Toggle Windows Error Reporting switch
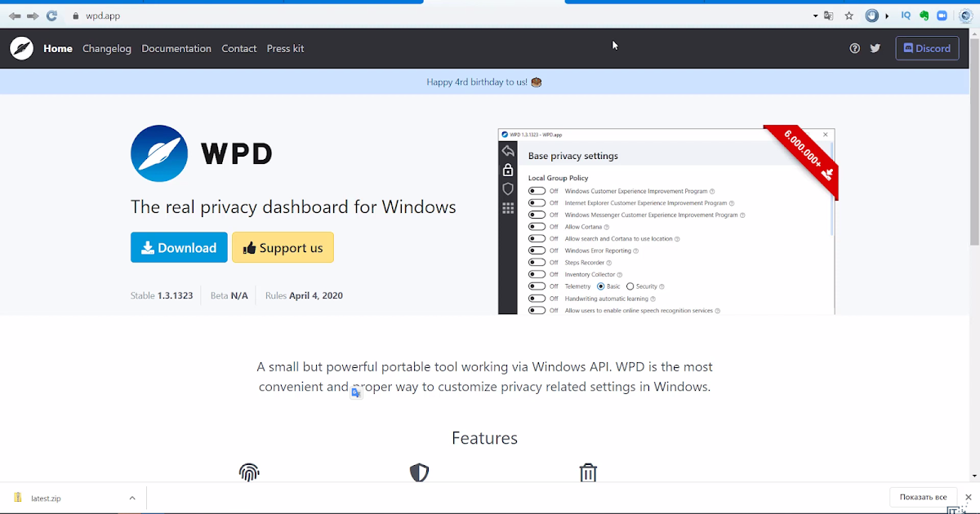The image size is (980, 514). [x=537, y=250]
